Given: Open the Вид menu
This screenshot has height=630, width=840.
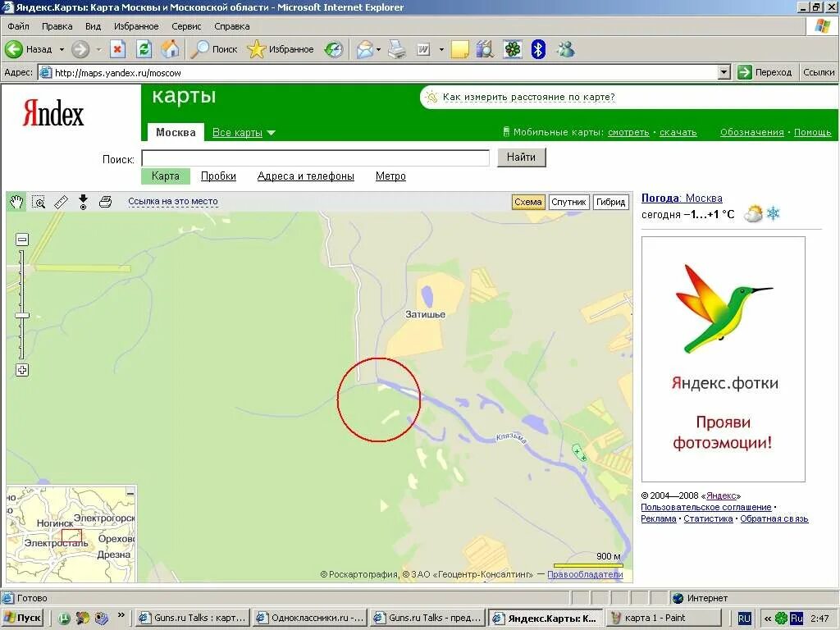Looking at the screenshot, I should 93,26.
